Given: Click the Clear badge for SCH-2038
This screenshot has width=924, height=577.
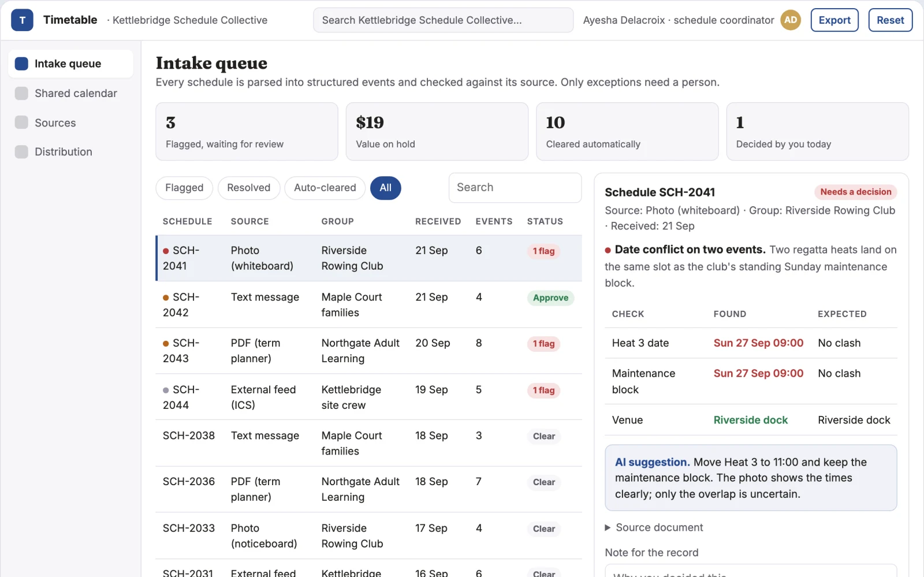Looking at the screenshot, I should [x=543, y=436].
